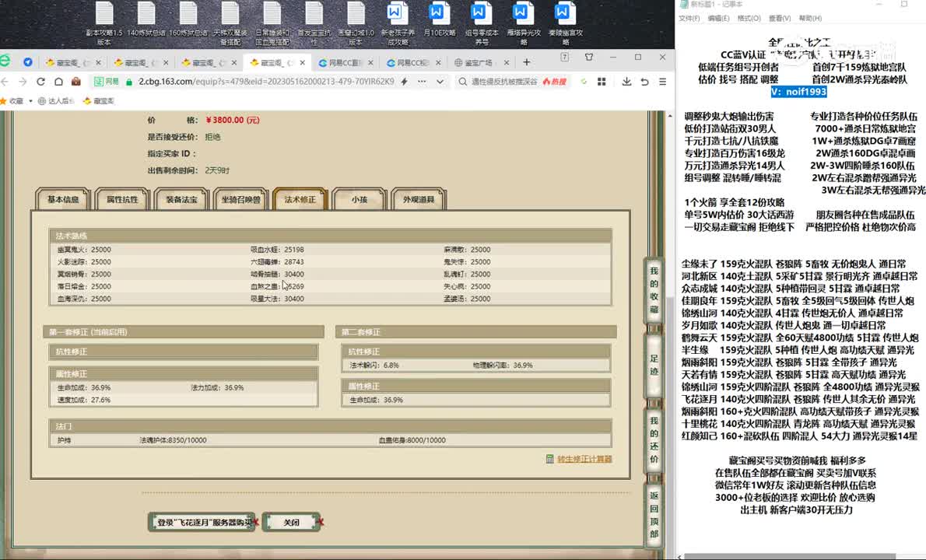Click the 收藏 star bookmark icon
926x560 pixels.
click(x=4, y=101)
